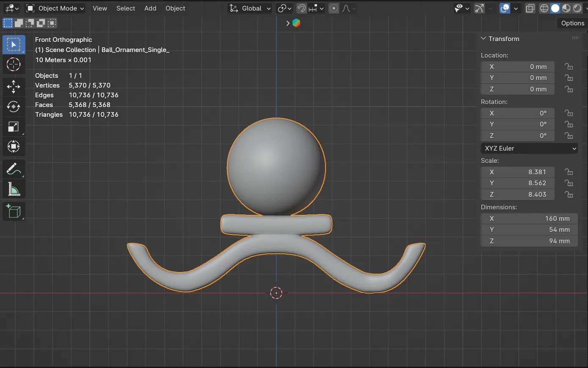Viewport: 588px width, 368px height.
Task: Open the Object menu
Action: pyautogui.click(x=175, y=8)
